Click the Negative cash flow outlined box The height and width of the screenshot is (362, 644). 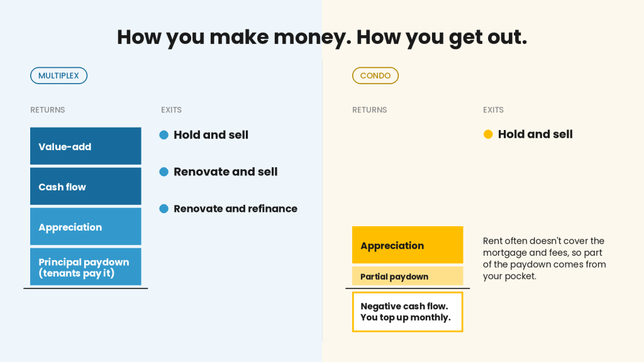tap(408, 312)
